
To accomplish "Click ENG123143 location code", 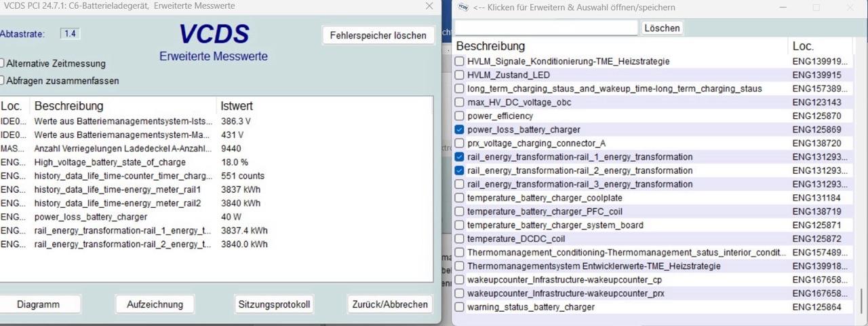I will [816, 102].
